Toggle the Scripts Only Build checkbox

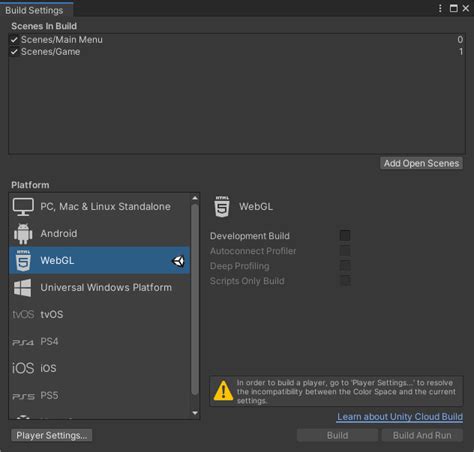(x=345, y=281)
